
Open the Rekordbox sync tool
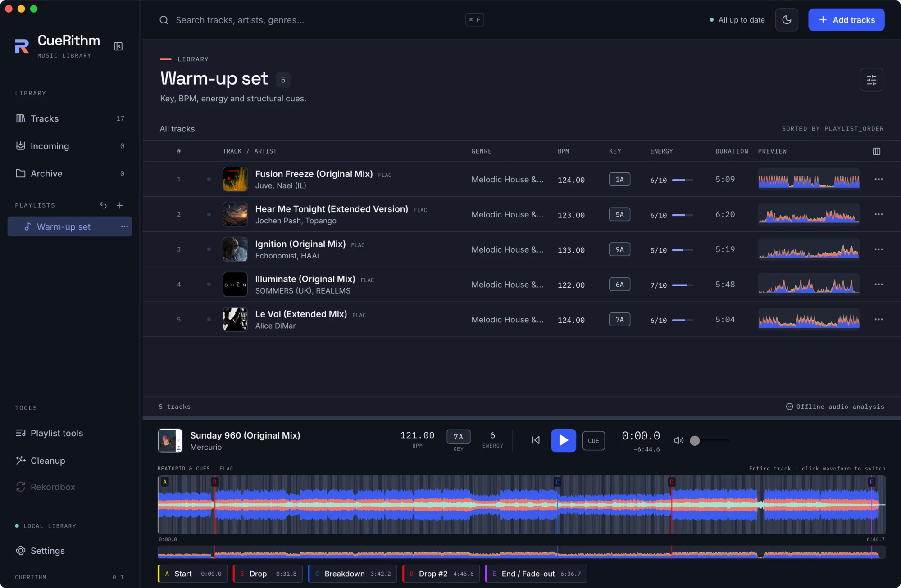pyautogui.click(x=70, y=487)
